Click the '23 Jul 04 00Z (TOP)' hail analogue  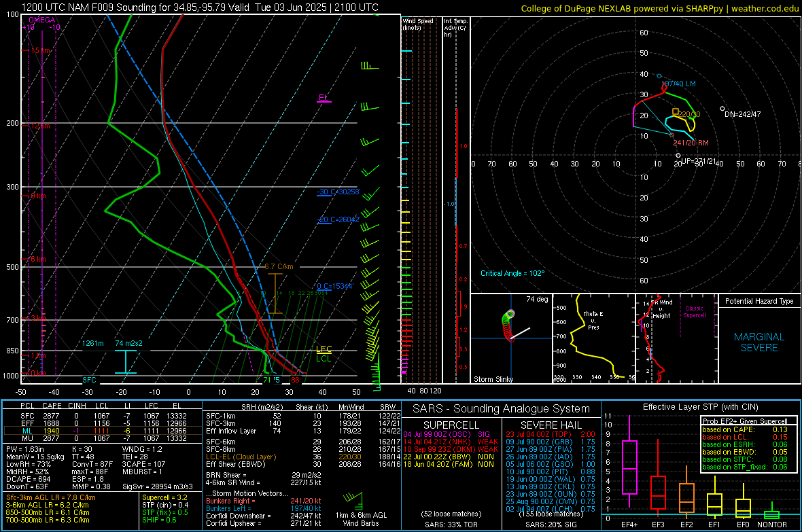[x=551, y=434]
